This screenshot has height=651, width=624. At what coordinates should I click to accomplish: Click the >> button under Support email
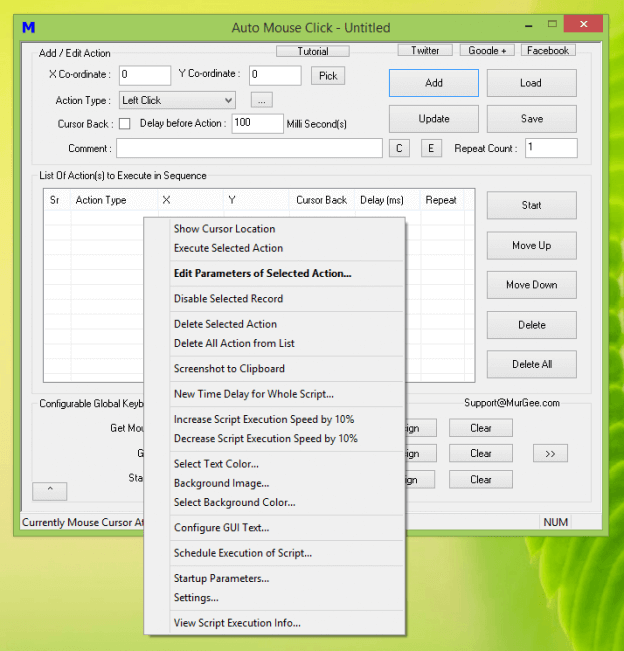click(549, 453)
